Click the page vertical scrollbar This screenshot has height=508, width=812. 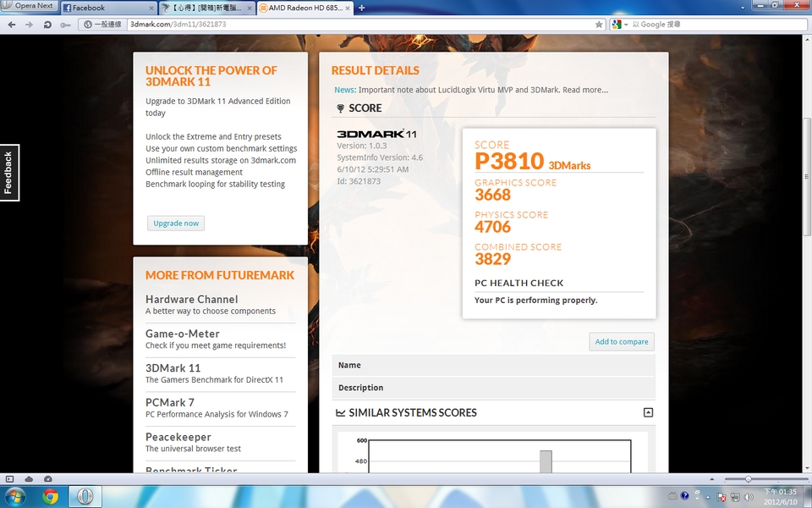[x=807, y=176]
